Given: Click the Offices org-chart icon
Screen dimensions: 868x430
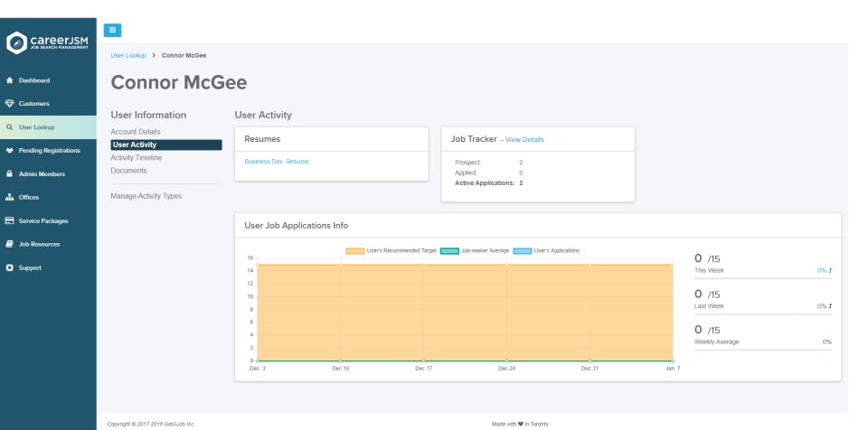Looking at the screenshot, I should [9, 198].
